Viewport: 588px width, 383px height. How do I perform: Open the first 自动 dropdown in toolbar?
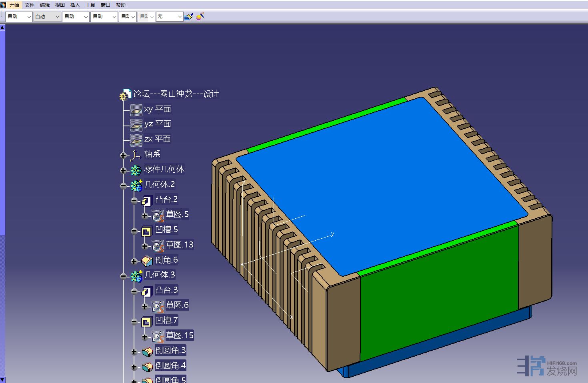pyautogui.click(x=19, y=16)
